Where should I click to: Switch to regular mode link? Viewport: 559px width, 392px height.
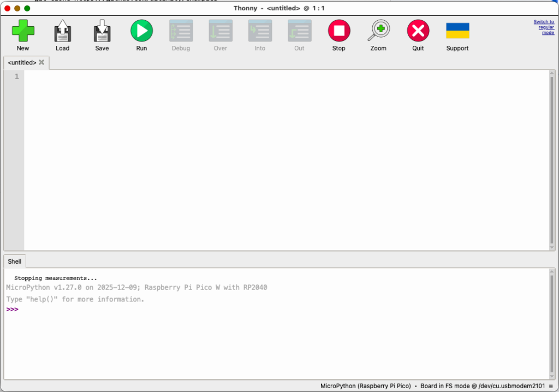tap(544, 27)
